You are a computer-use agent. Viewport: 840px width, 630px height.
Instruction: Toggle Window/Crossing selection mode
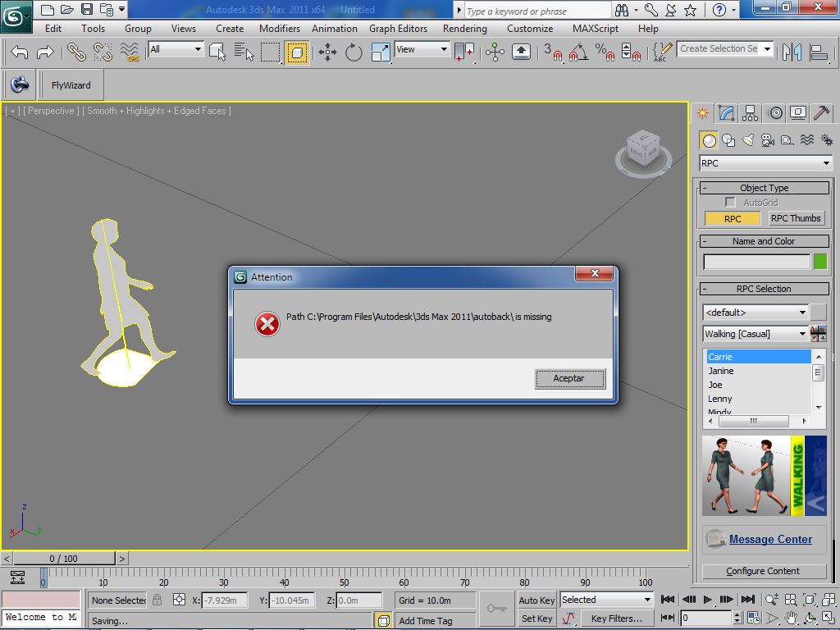297,52
